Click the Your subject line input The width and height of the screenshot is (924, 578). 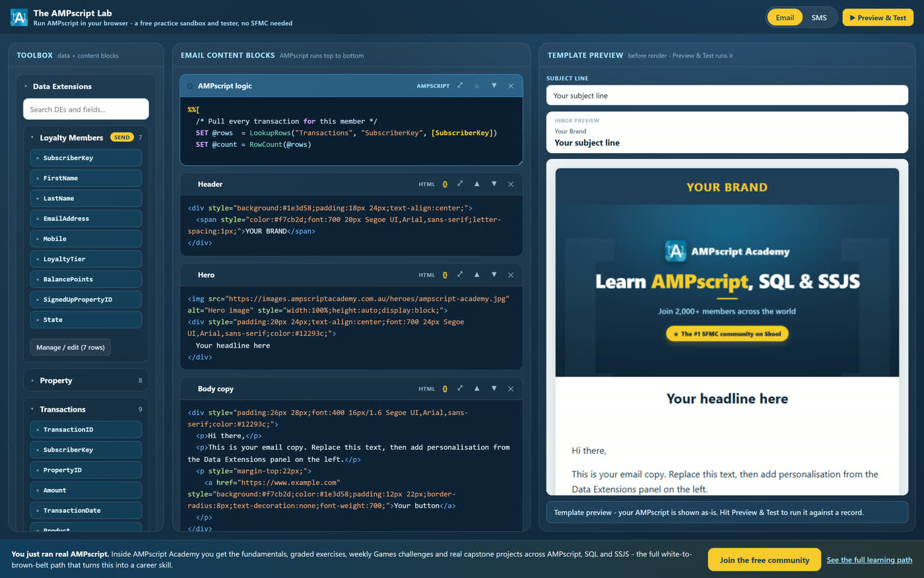pyautogui.click(x=727, y=95)
